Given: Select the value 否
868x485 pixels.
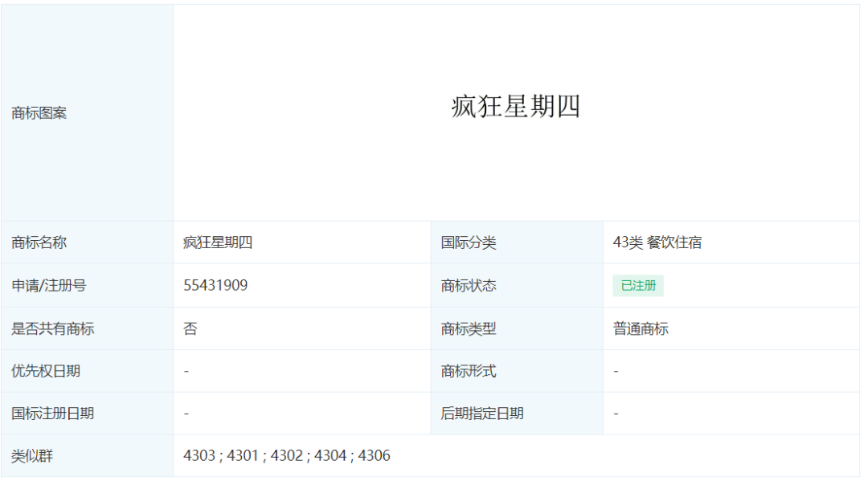Looking at the screenshot, I should click(190, 328).
